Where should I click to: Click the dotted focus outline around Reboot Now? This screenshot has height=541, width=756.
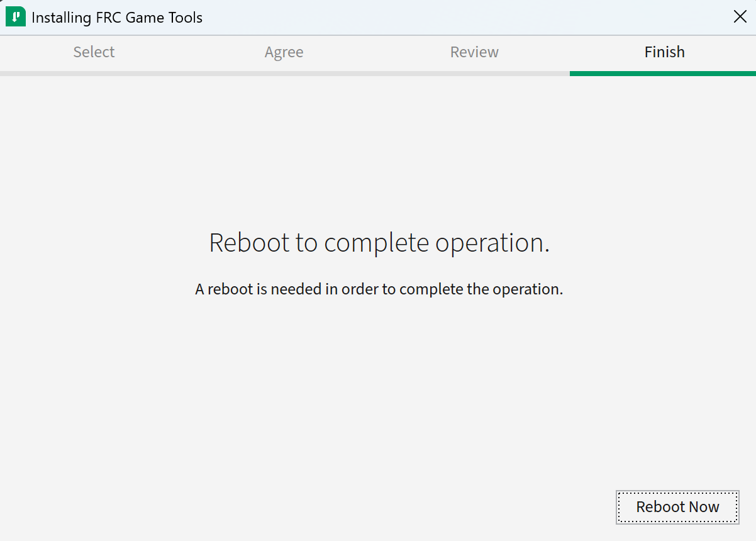coord(677,492)
